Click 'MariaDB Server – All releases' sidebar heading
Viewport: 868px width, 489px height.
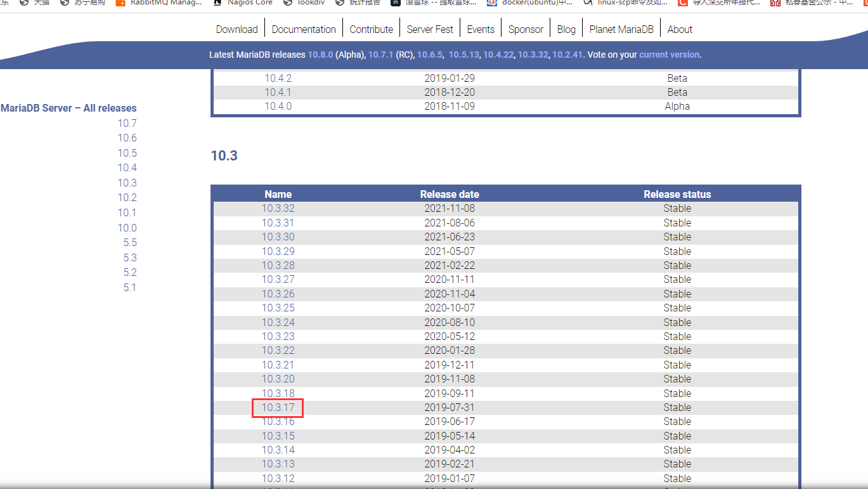click(x=68, y=108)
